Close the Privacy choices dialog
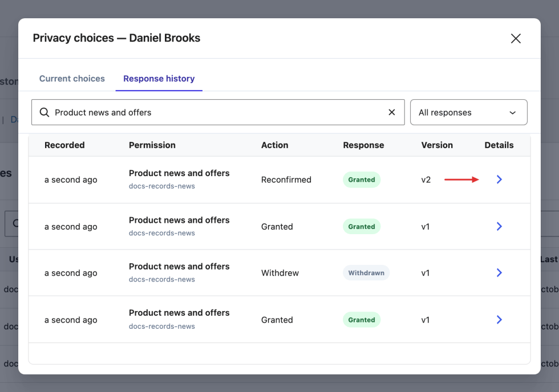The width and height of the screenshot is (559, 392). (x=516, y=38)
